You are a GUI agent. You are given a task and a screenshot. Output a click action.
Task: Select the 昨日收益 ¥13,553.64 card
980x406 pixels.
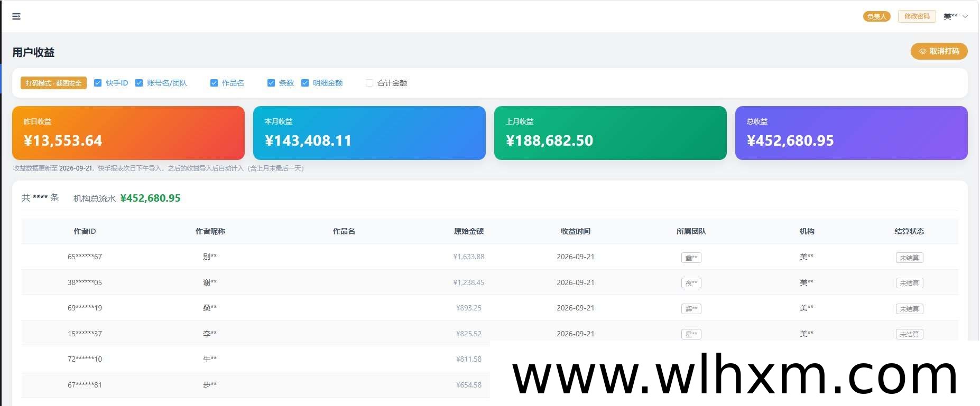point(128,133)
